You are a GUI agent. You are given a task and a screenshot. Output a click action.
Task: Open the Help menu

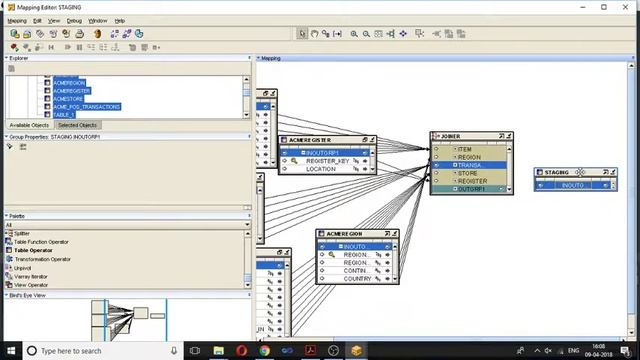coord(120,20)
